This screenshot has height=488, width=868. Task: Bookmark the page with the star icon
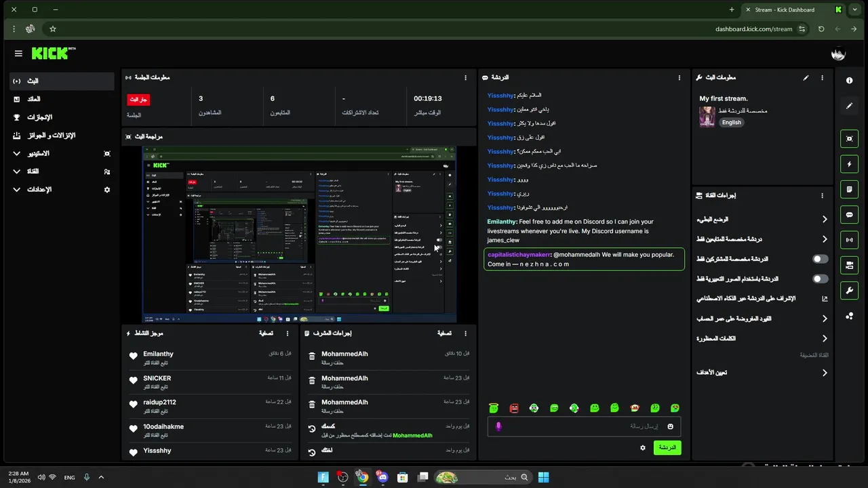coord(53,29)
